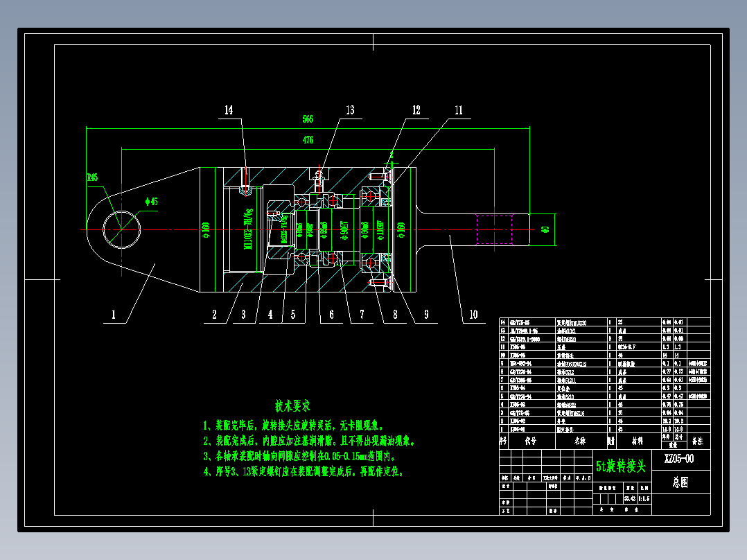Click the R45 radius dimension
Image resolution: width=747 pixels, height=560 pixels.
click(x=92, y=177)
